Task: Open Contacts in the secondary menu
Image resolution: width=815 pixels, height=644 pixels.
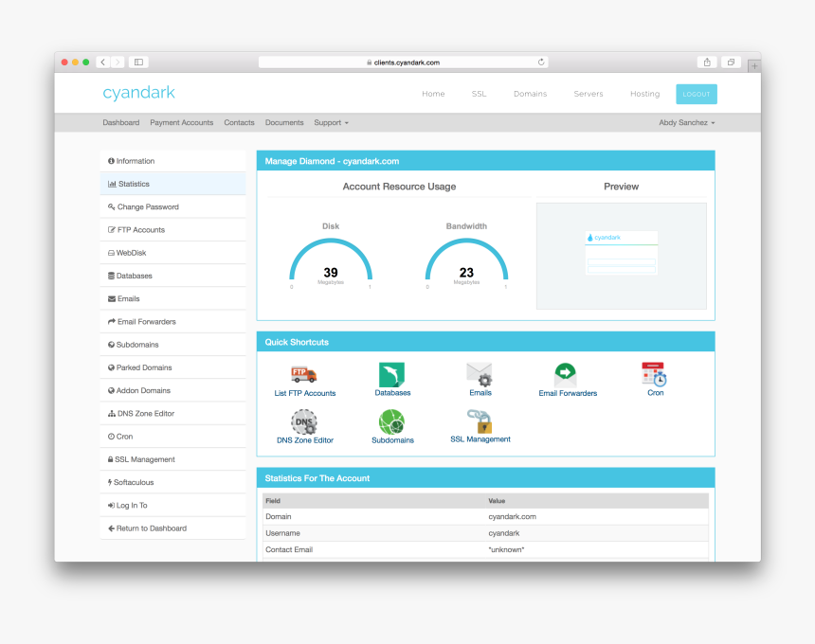Action: tap(239, 122)
